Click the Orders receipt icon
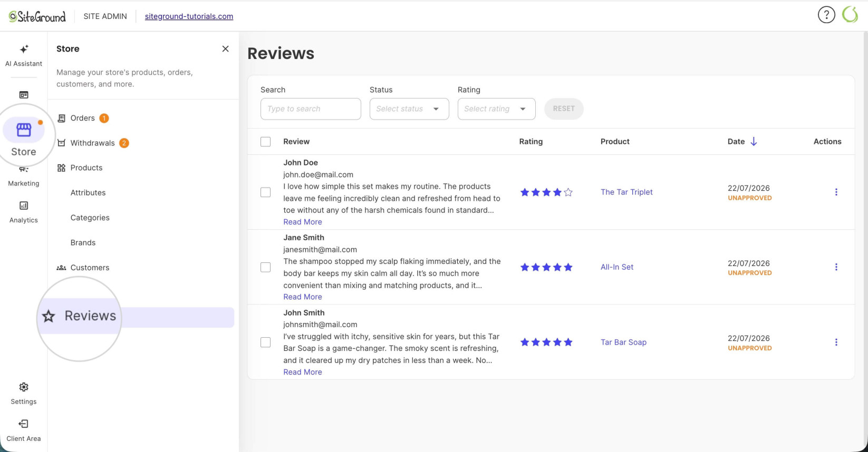Screen dimensions: 868x452 click(x=62, y=118)
